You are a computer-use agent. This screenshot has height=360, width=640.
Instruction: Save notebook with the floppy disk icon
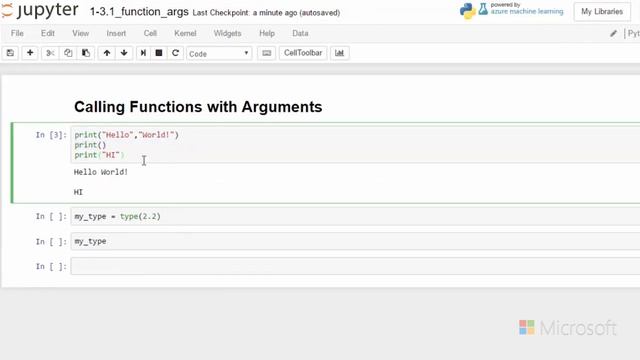[10, 53]
